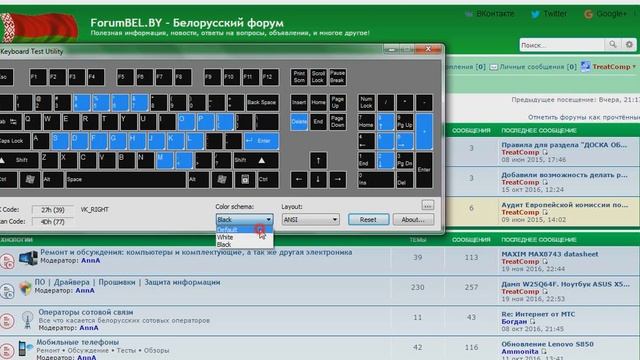Open Операторы сотовой связи forum

[86, 312]
